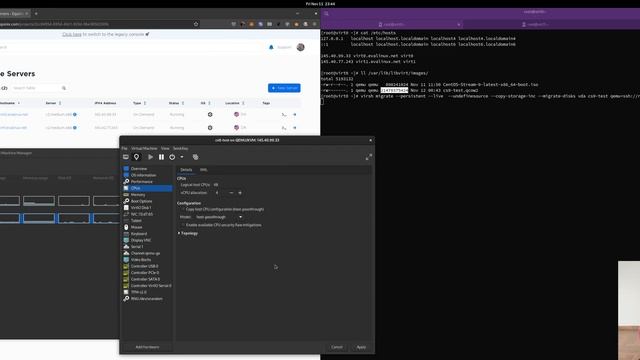This screenshot has width=640, height=360.
Task: Increase vCPU allocation with plus button
Action: tap(240, 193)
